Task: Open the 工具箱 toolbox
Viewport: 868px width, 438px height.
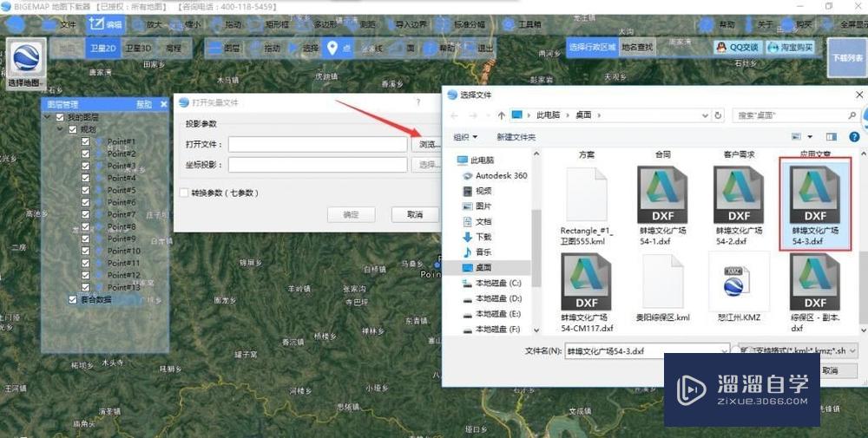Action: pos(522,25)
